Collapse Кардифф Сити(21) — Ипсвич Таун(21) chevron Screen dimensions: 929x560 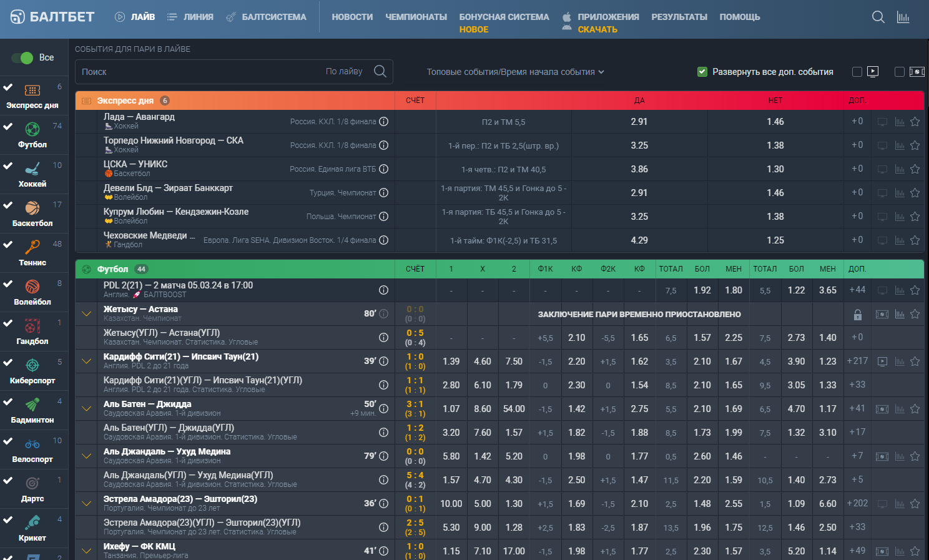click(87, 361)
